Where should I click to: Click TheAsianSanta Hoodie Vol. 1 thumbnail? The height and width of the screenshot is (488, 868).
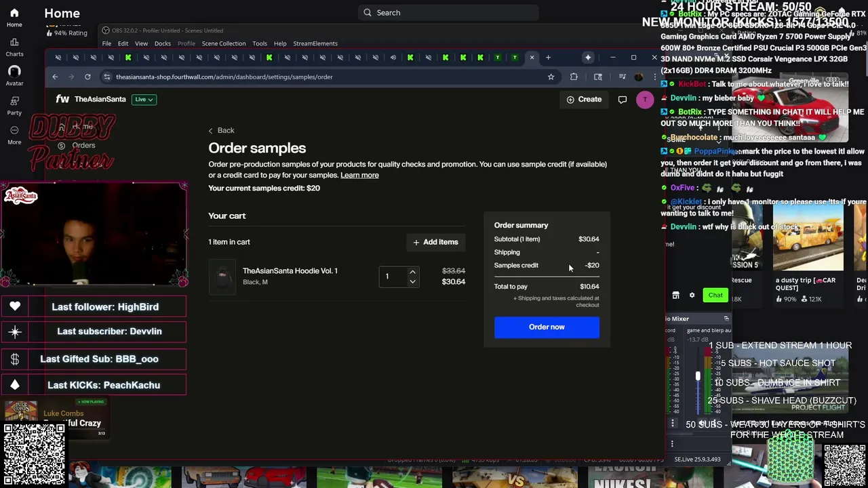pyautogui.click(x=222, y=276)
